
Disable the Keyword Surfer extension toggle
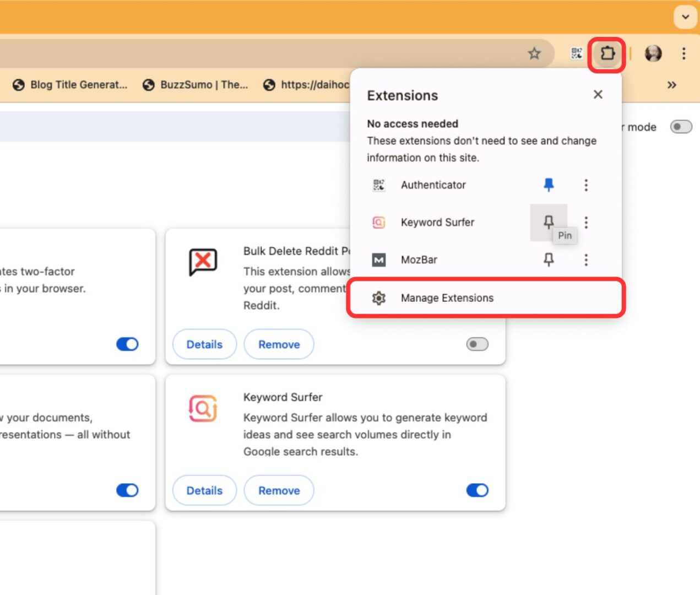(x=476, y=490)
